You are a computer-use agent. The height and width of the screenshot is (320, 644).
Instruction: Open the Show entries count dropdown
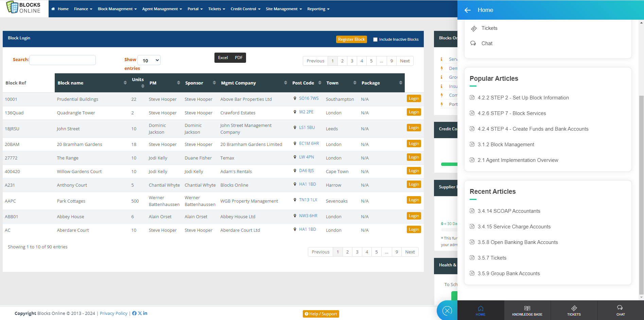click(x=149, y=60)
